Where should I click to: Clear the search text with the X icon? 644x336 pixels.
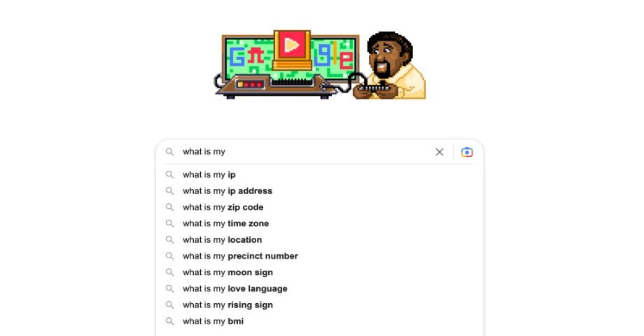[x=440, y=152]
